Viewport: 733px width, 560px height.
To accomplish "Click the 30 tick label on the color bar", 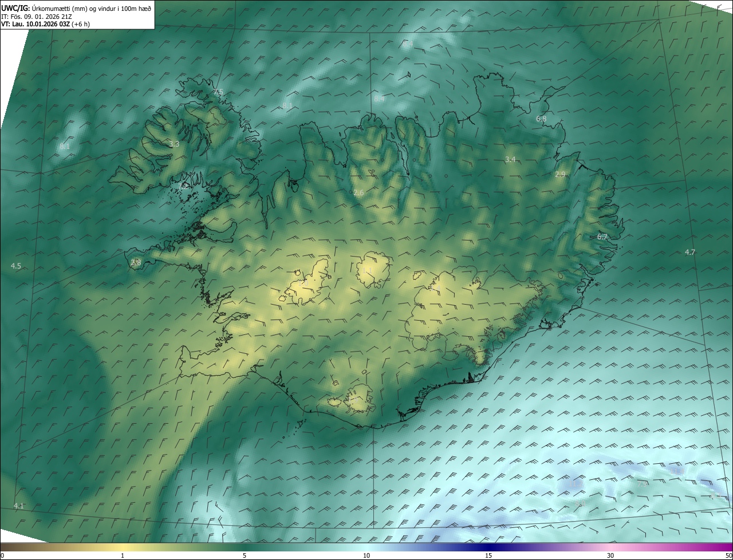I will [x=610, y=555].
